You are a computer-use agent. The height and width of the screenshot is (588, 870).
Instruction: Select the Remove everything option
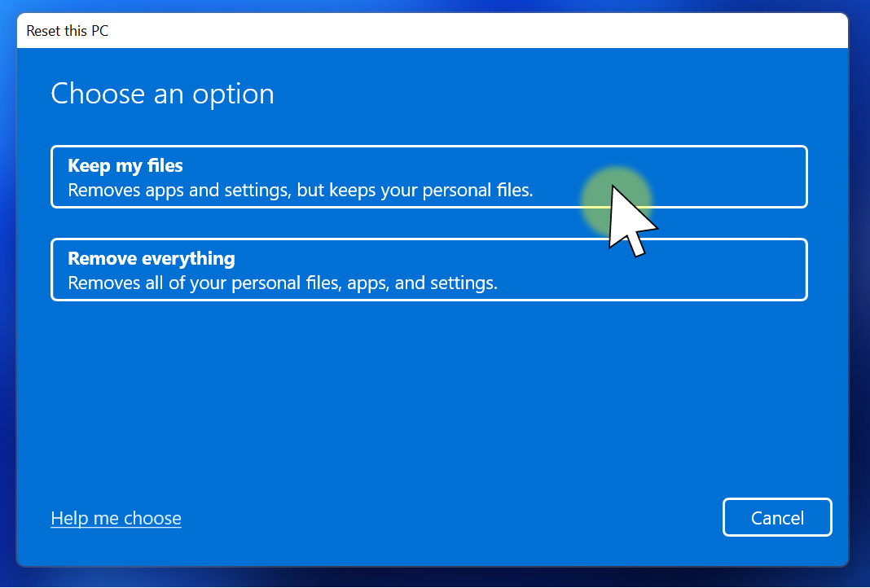(x=429, y=270)
